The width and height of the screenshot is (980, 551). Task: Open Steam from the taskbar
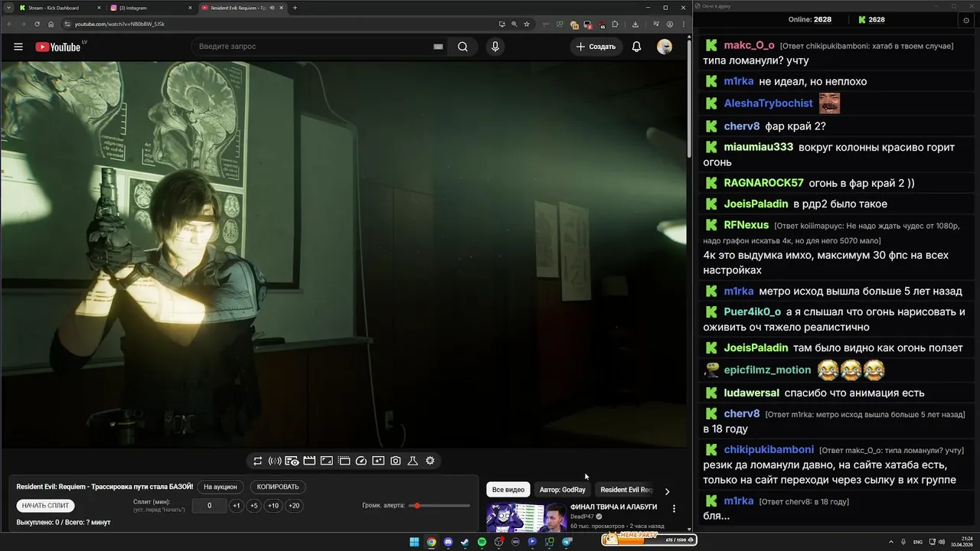[465, 542]
